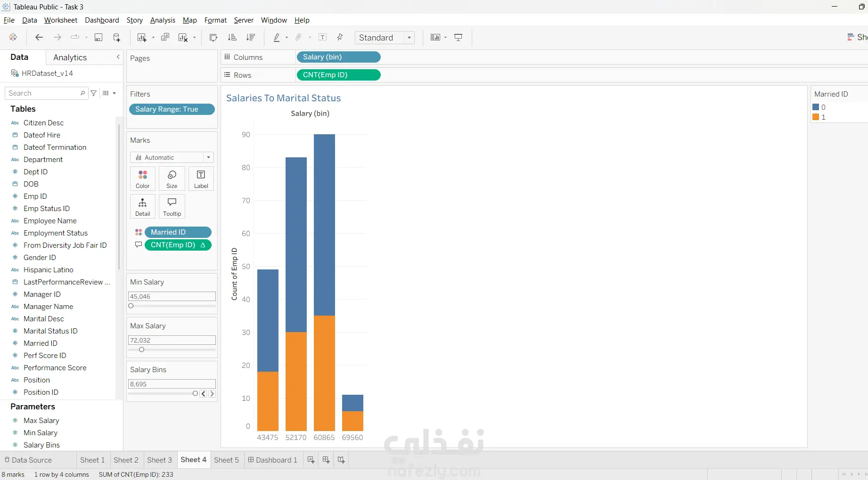Open the Tableau start page icon

click(13, 37)
